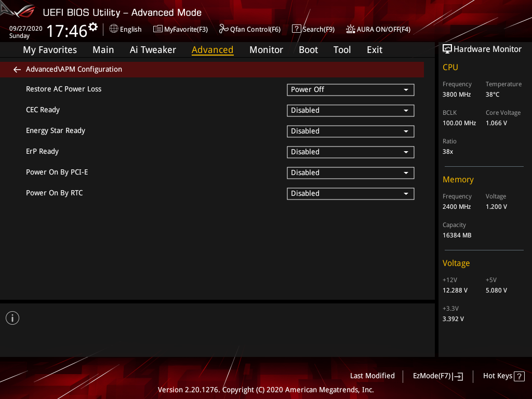The image size is (532, 399).
Task: Click the +5V value 5.080 V
Action: [x=496, y=290]
